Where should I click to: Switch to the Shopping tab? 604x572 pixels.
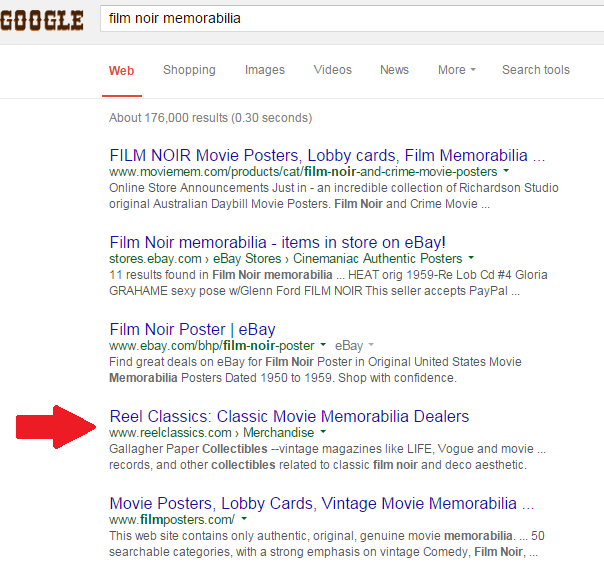pos(189,70)
